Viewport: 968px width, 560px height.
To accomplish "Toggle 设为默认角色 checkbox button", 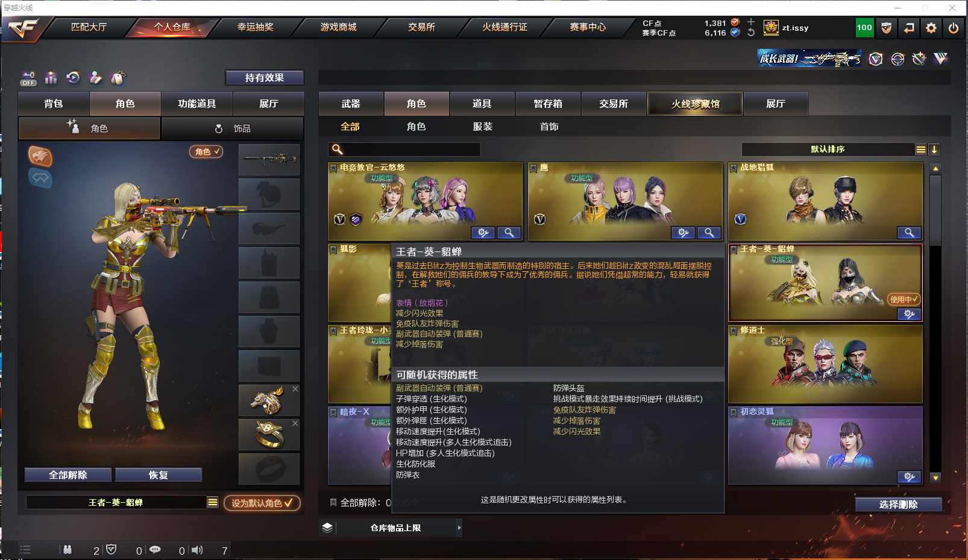I will (x=262, y=503).
